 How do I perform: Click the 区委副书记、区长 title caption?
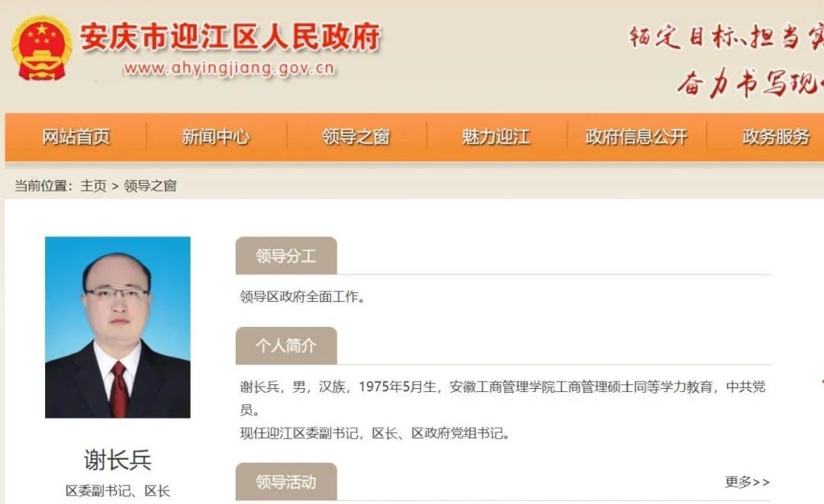[117, 491]
